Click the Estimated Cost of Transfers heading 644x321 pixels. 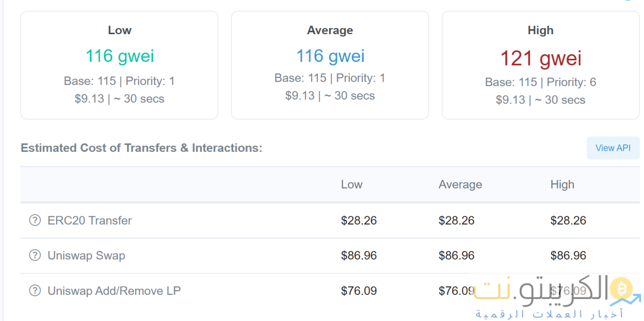click(x=141, y=148)
